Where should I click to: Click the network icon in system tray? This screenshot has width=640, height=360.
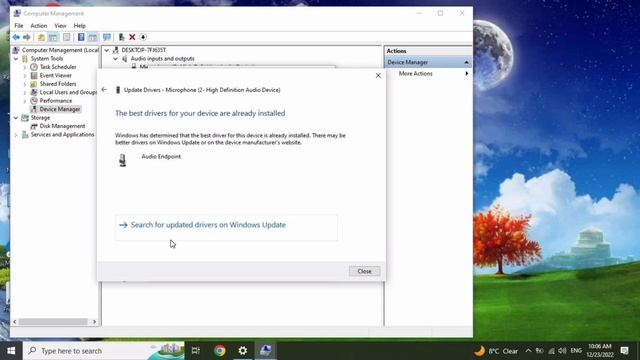(551, 351)
